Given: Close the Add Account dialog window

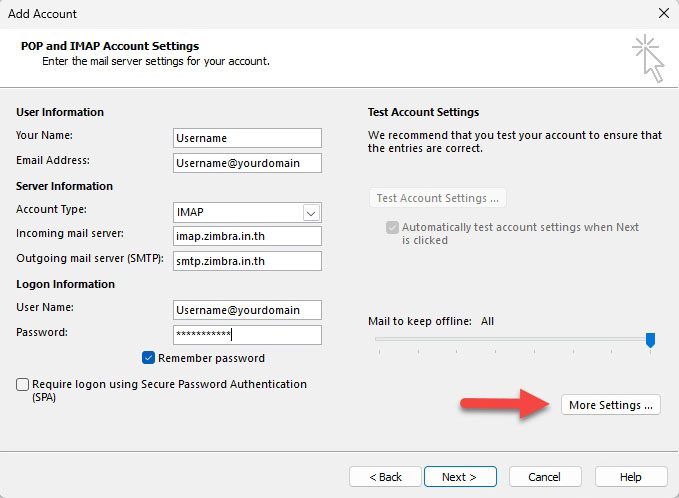Looking at the screenshot, I should [x=663, y=14].
